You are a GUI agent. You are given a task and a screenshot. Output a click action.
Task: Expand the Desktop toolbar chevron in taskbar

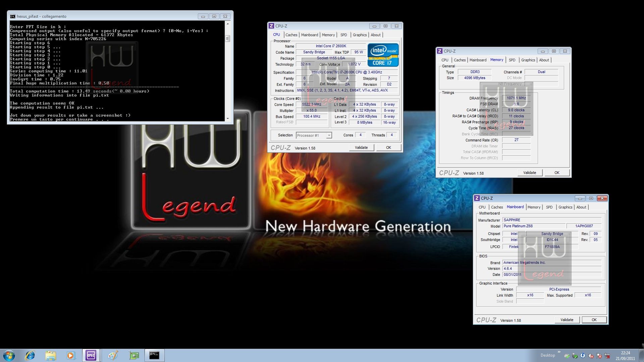point(559,352)
